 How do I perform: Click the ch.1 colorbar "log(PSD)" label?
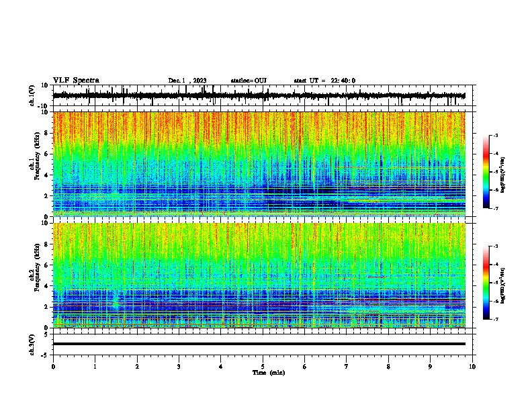tap(502, 175)
